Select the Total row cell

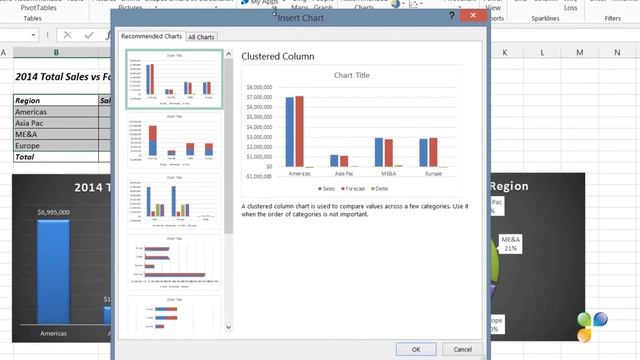[x=56, y=157]
